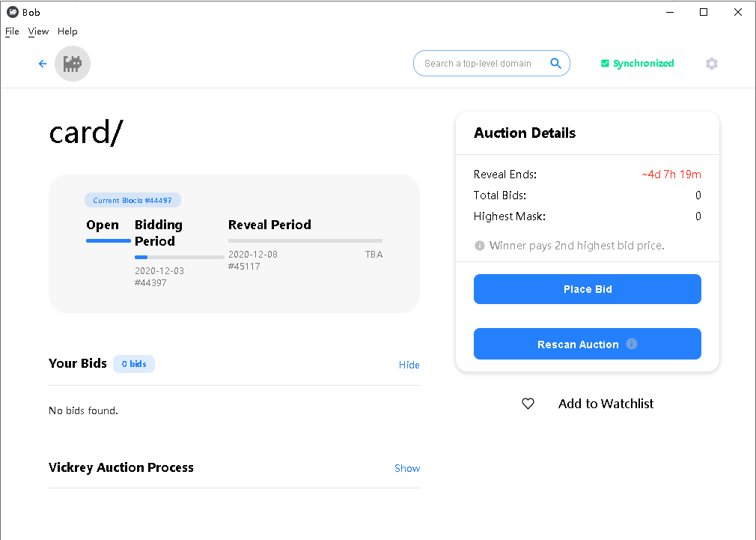756x540 pixels.
Task: Click the 0 bids badge
Action: 133,364
